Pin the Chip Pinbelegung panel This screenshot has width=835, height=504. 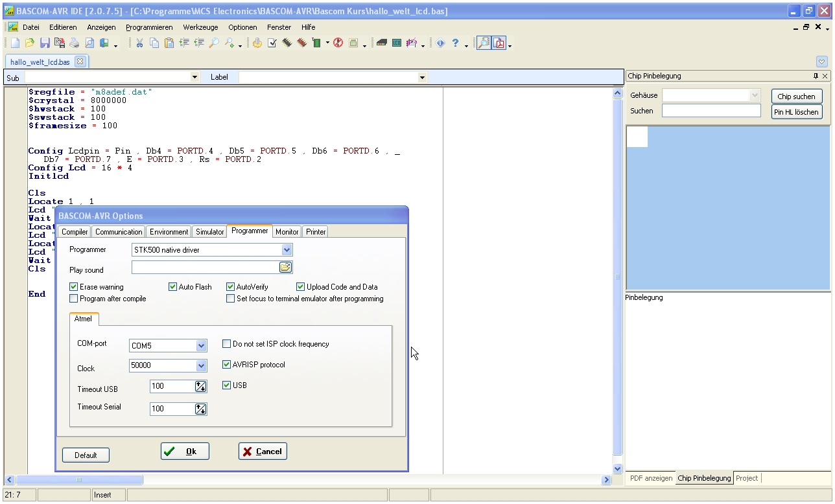pos(816,76)
